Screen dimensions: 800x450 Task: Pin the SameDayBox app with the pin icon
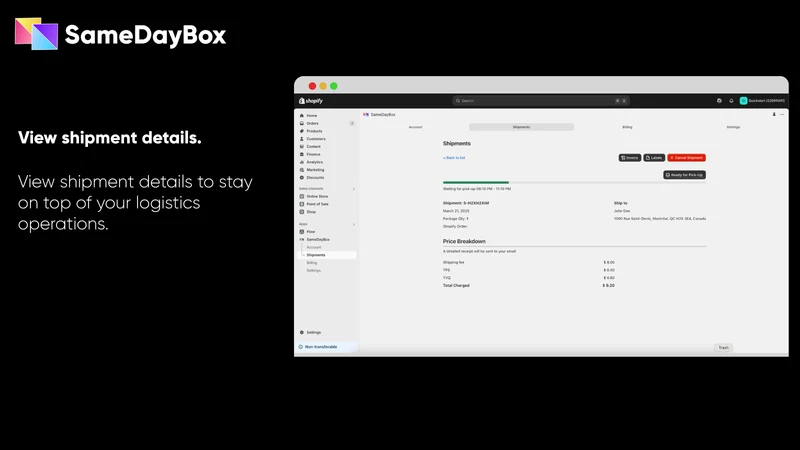click(774, 114)
